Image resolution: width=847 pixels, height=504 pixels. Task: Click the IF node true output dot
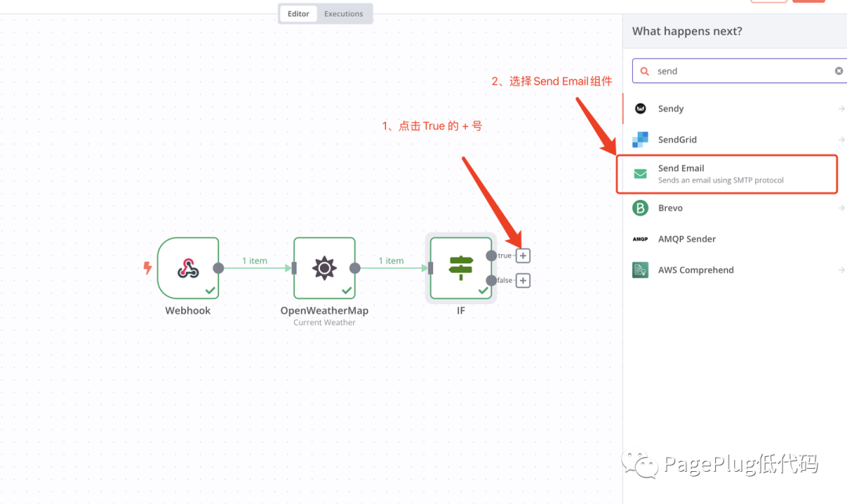491,256
